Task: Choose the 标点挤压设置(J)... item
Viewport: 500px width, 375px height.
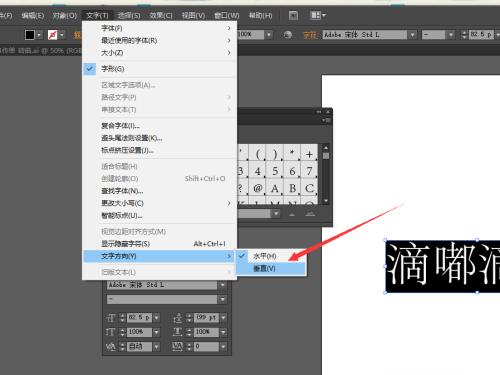Action: click(x=159, y=150)
